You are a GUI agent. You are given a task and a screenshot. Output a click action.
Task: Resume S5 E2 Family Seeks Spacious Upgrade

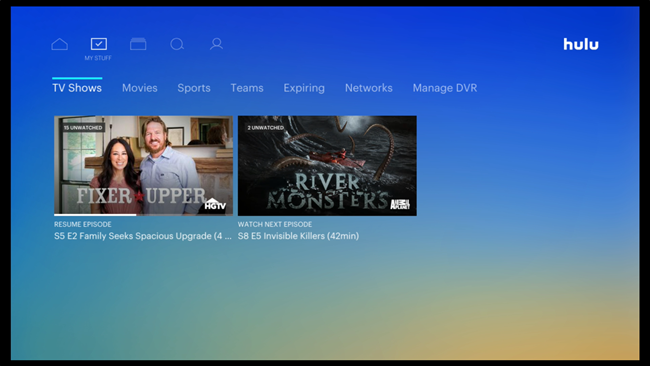click(143, 236)
